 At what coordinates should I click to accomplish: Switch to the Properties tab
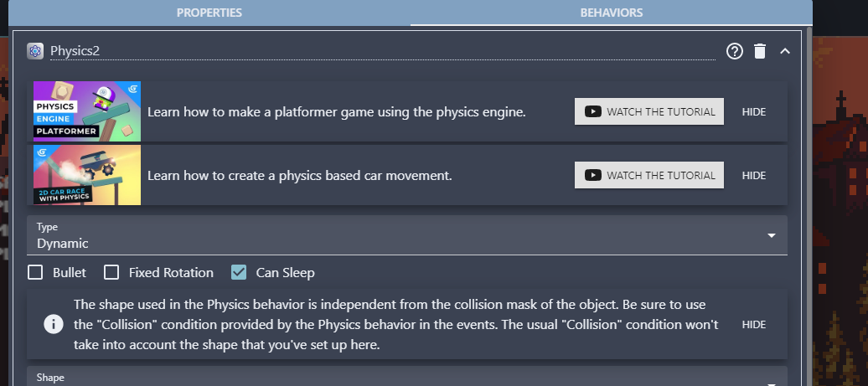coord(209,13)
